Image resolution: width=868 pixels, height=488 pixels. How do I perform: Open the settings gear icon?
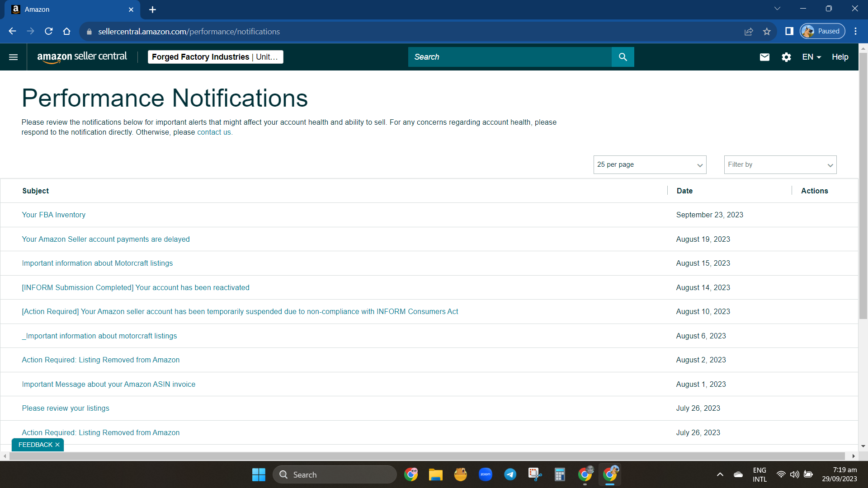click(786, 57)
